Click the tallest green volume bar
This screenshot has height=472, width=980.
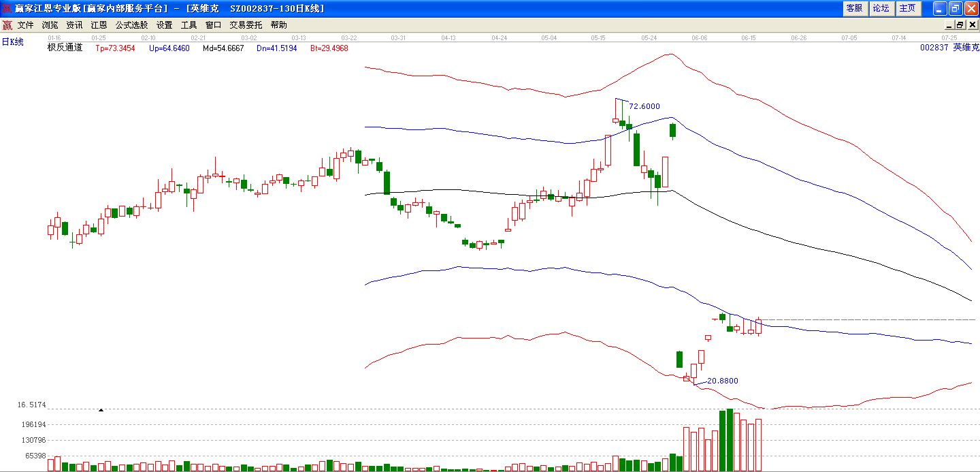(730, 440)
